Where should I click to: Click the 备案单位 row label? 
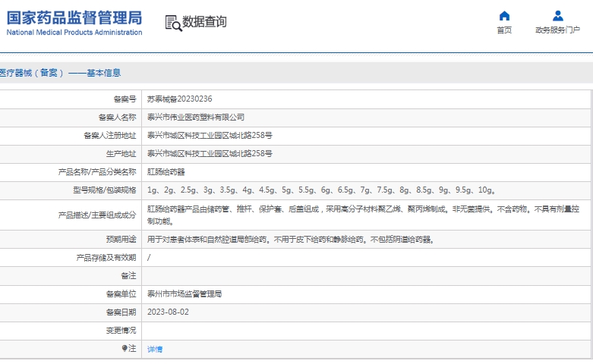tap(121, 294)
